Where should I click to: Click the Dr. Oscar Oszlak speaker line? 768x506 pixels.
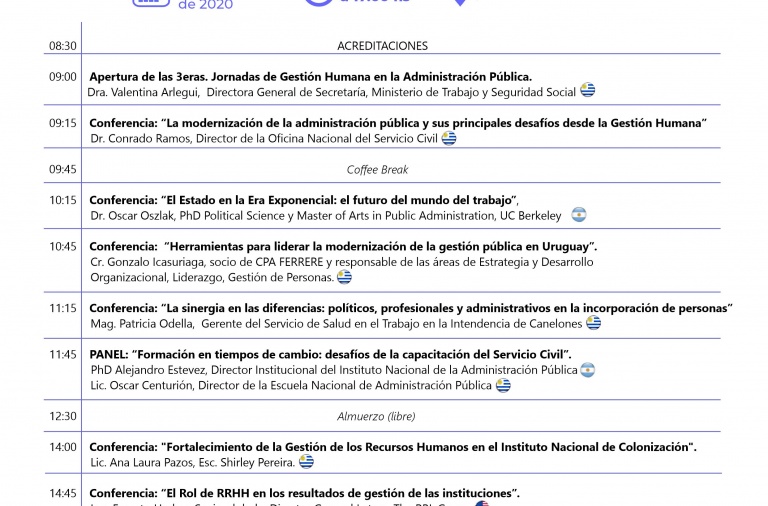pyautogui.click(x=326, y=216)
